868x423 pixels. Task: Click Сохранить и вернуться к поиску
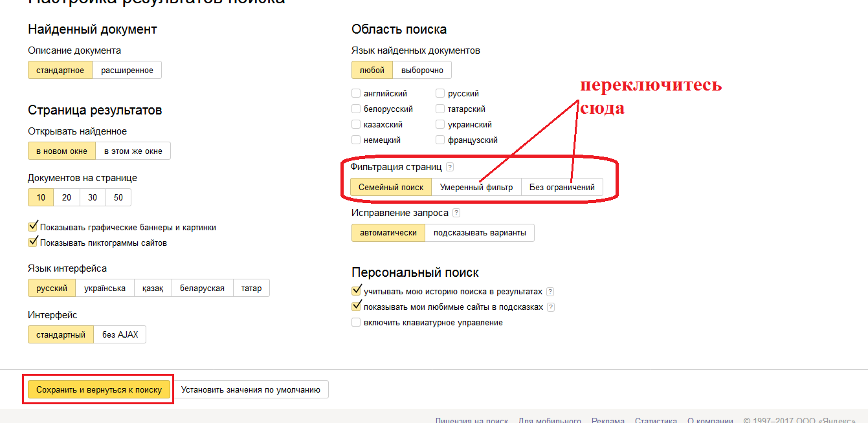tap(99, 390)
